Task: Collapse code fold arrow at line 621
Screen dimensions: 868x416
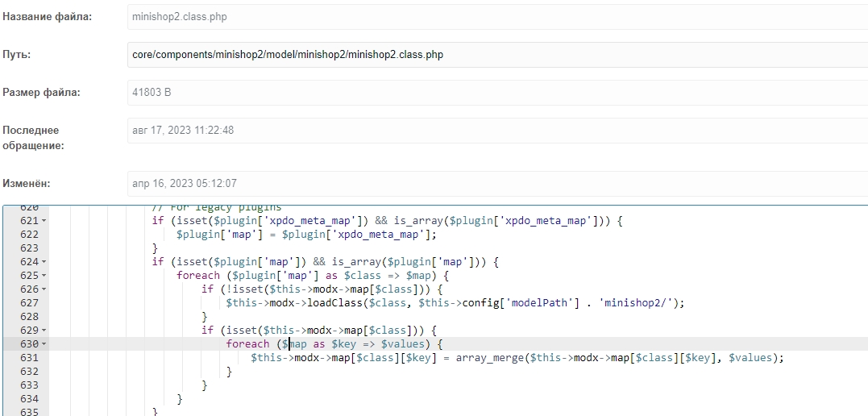Action: pyautogui.click(x=44, y=221)
